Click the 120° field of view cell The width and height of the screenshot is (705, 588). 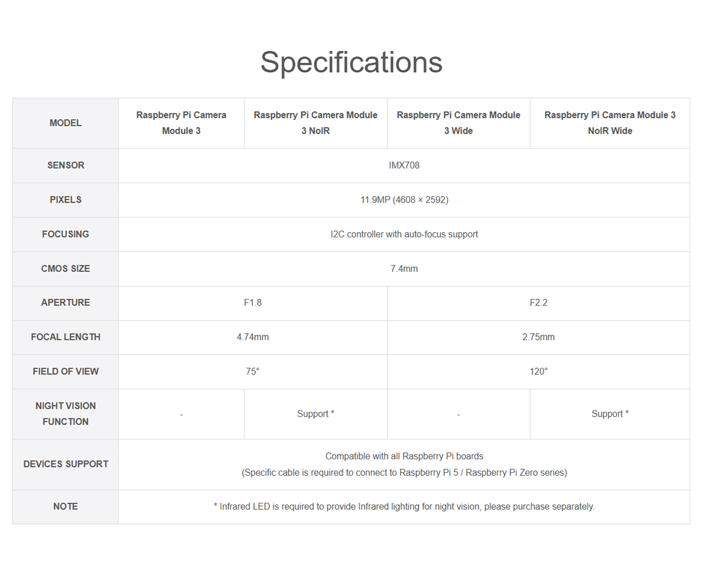click(538, 371)
